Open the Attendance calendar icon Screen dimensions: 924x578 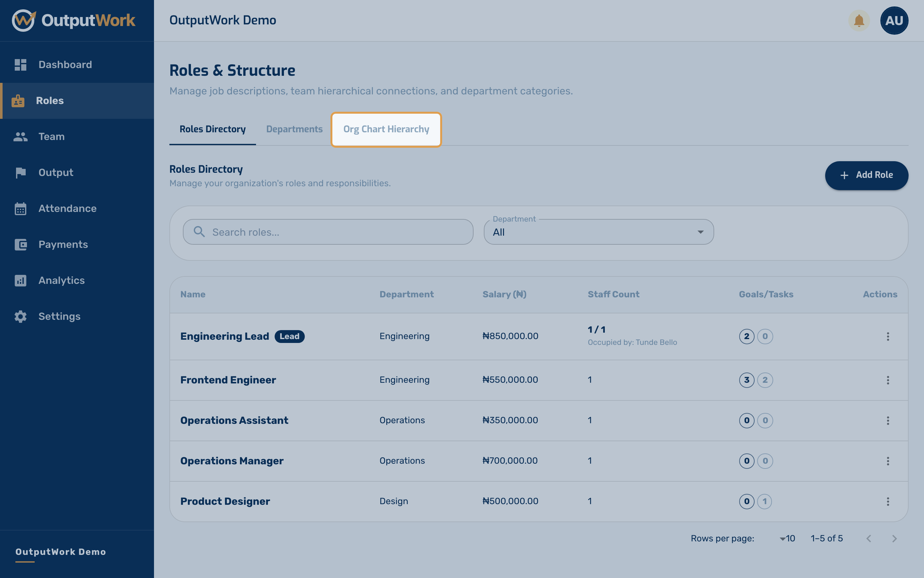20,209
